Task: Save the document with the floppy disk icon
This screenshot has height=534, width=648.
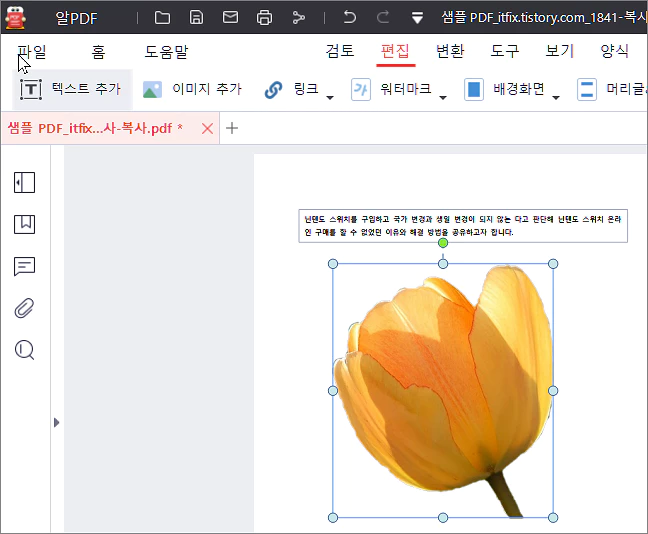Action: pos(196,17)
